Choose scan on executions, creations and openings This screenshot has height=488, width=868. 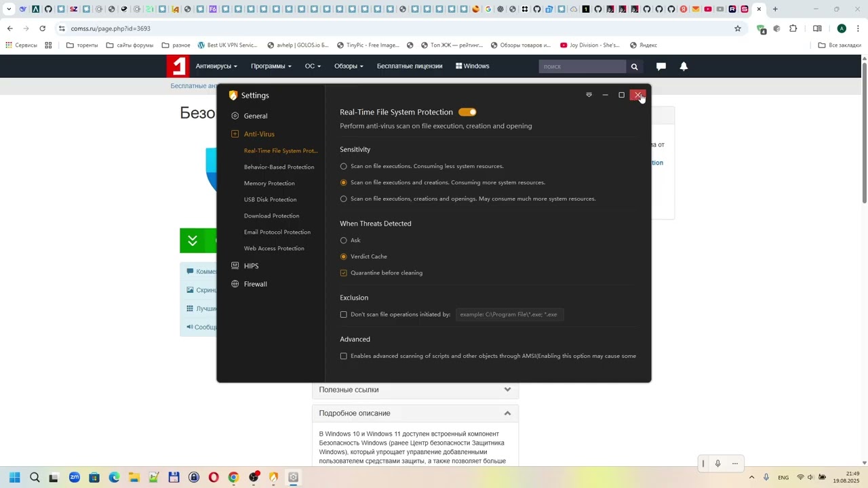click(x=343, y=199)
